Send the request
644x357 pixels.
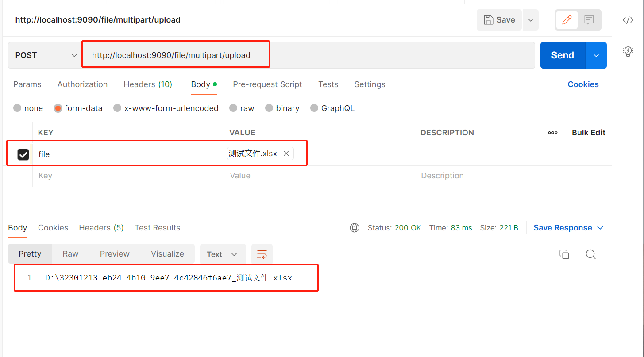(x=563, y=55)
